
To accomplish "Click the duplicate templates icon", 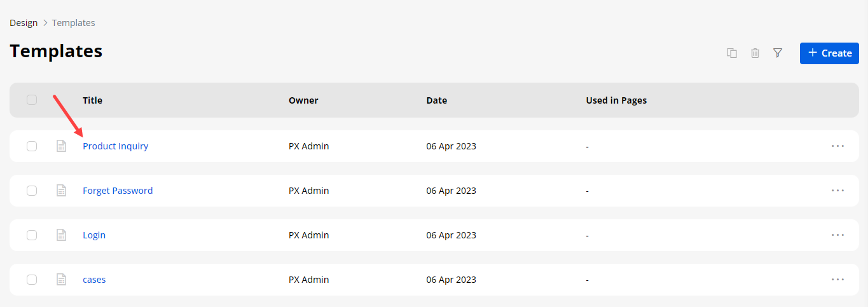I will (x=732, y=53).
